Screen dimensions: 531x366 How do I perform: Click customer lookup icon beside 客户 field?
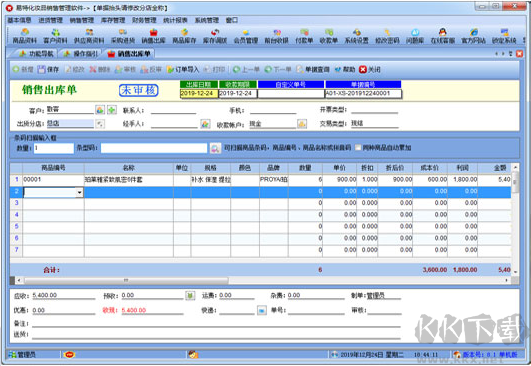point(100,110)
